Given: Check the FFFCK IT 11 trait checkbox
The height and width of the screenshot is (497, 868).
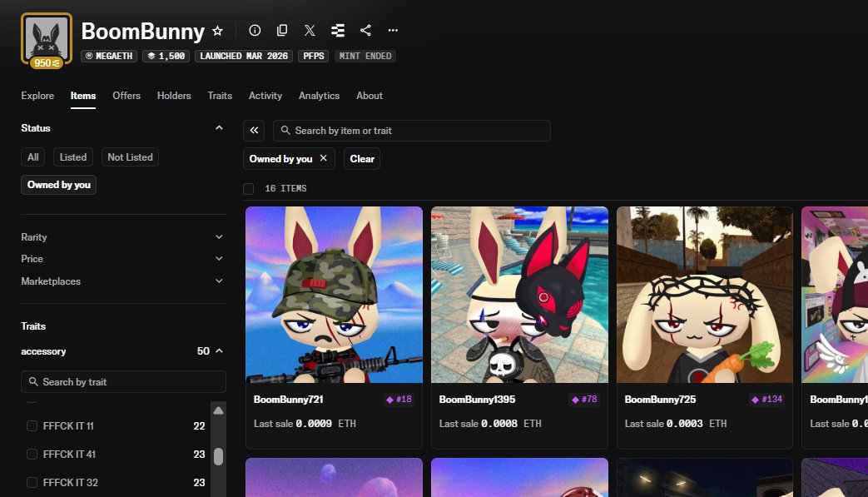Looking at the screenshot, I should [x=32, y=425].
